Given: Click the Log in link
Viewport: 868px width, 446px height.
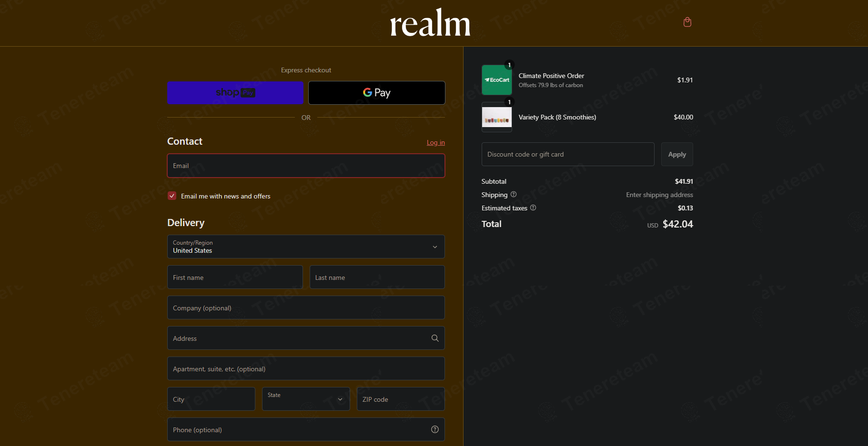Looking at the screenshot, I should click(436, 142).
